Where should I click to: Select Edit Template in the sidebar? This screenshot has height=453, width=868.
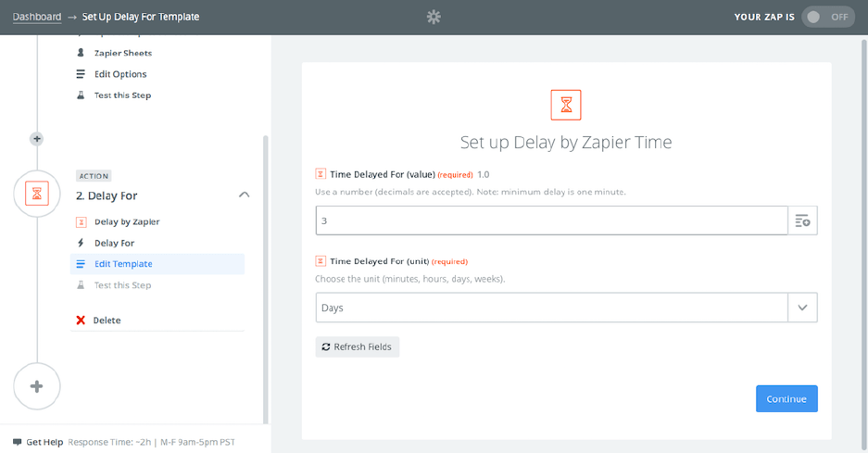(123, 264)
